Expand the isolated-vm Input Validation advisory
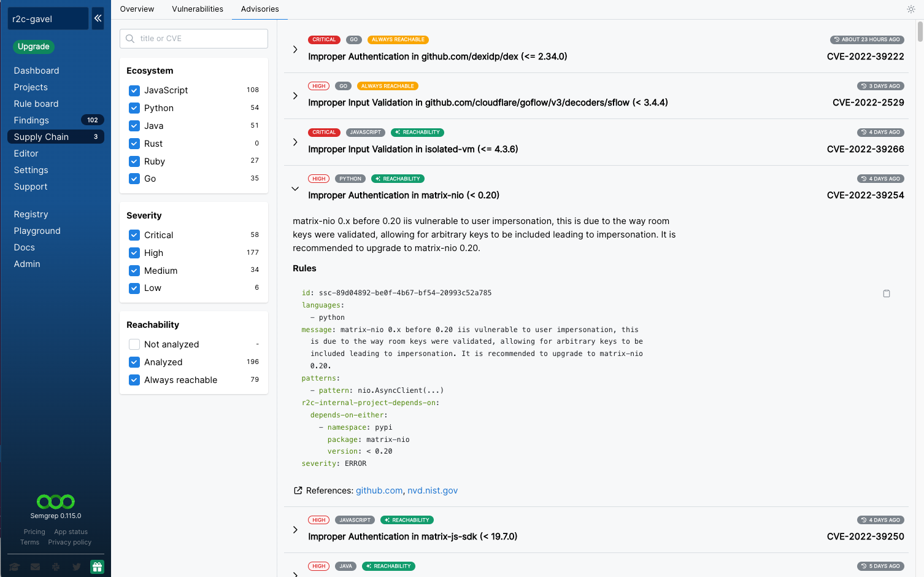Image resolution: width=924 pixels, height=577 pixels. (295, 142)
